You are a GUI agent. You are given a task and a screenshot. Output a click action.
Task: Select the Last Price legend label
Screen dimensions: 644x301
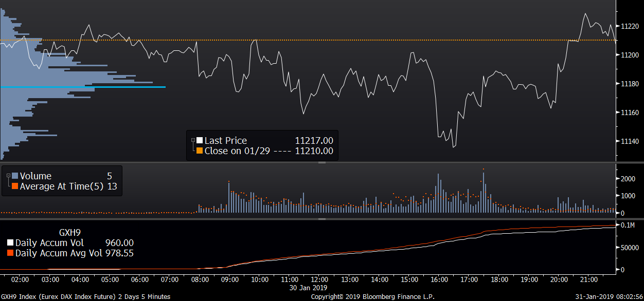coord(226,140)
